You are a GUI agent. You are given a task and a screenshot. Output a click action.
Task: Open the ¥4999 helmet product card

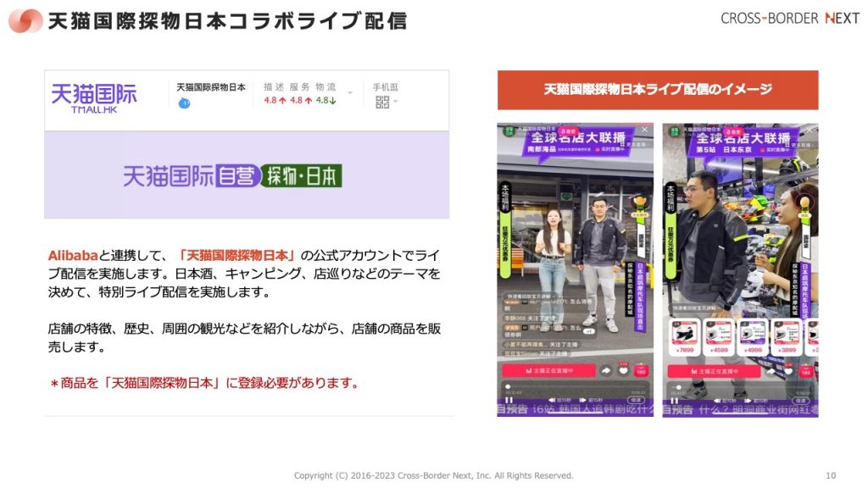pyautogui.click(x=754, y=335)
